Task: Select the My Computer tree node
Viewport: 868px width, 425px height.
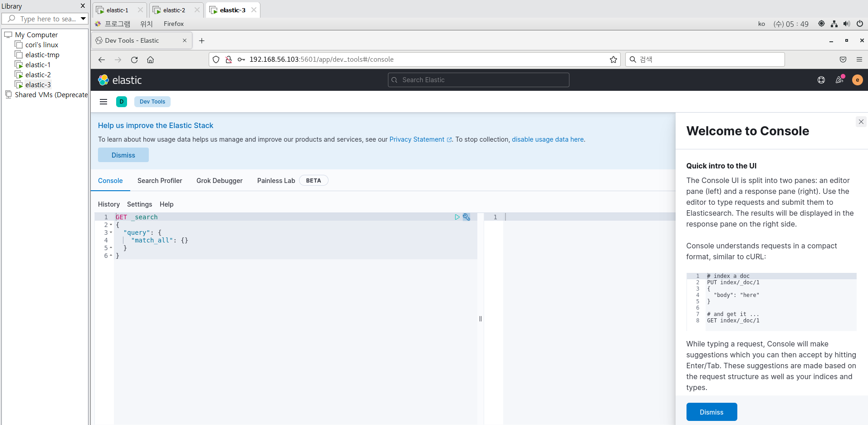Action: click(x=36, y=35)
